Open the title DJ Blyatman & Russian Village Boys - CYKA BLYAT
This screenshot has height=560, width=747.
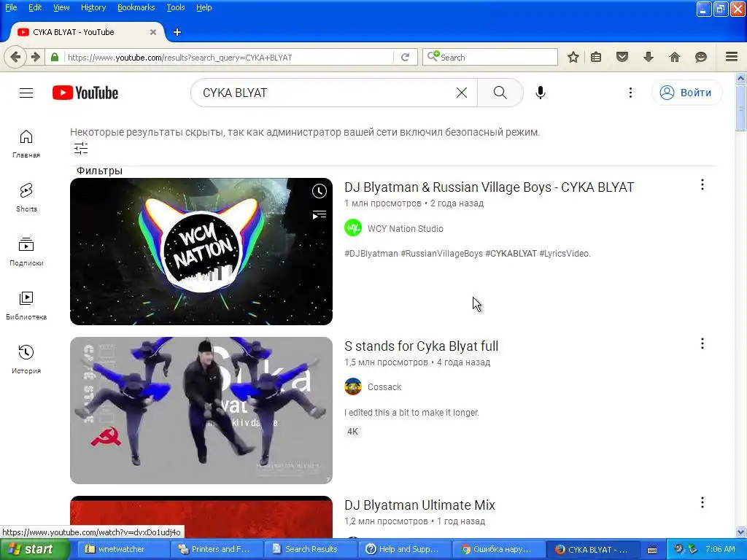[489, 187]
